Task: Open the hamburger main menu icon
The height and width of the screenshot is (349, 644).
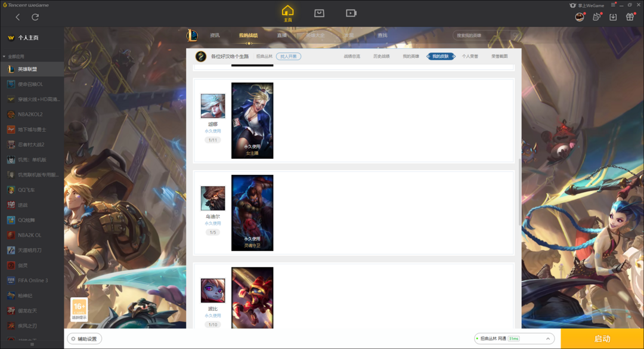Action: tap(613, 5)
